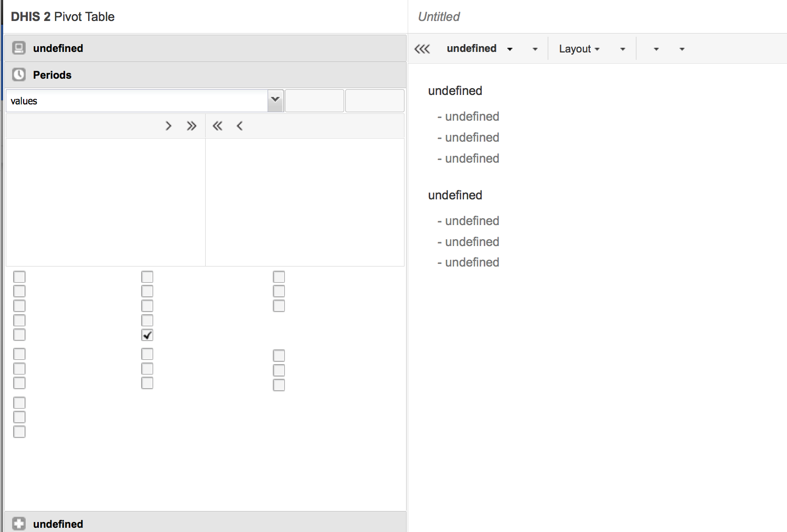Expand the Periods panel header
The width and height of the screenshot is (787, 532).
click(x=206, y=75)
